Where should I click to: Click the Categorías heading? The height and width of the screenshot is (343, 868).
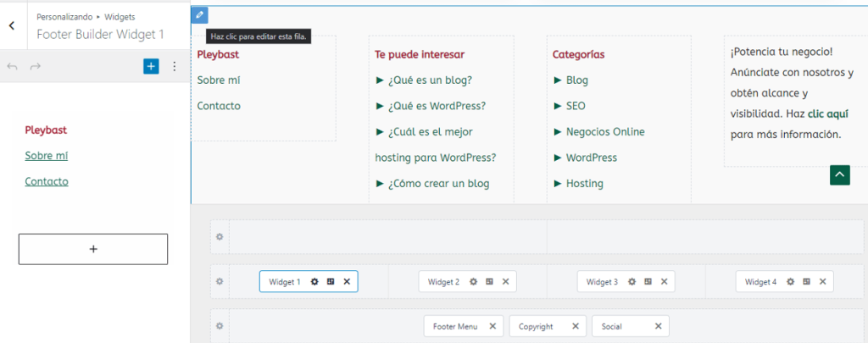[578, 55]
